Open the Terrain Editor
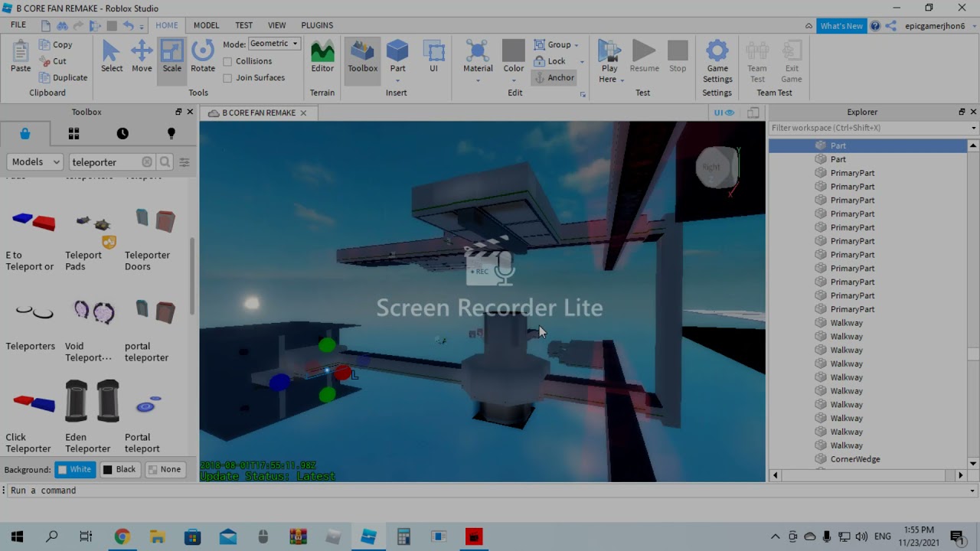This screenshot has width=980, height=551. click(322, 57)
